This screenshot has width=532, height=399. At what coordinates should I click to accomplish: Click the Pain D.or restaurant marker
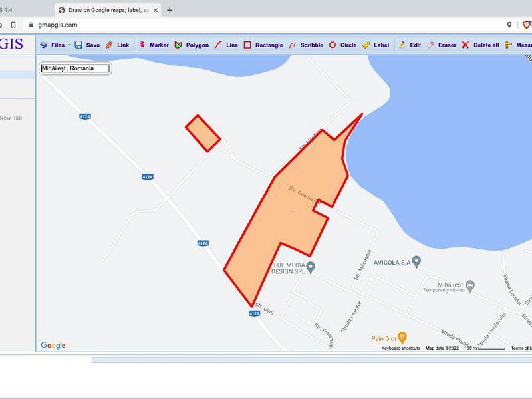pos(402,338)
